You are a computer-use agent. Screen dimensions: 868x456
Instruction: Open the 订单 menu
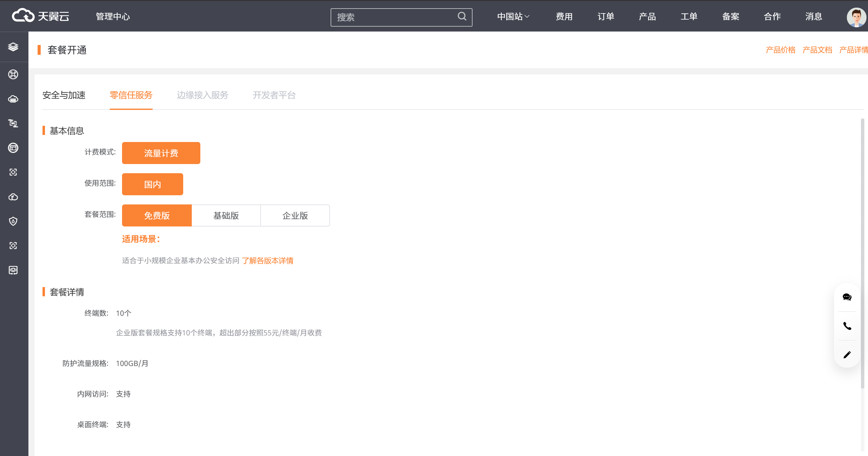coord(606,16)
